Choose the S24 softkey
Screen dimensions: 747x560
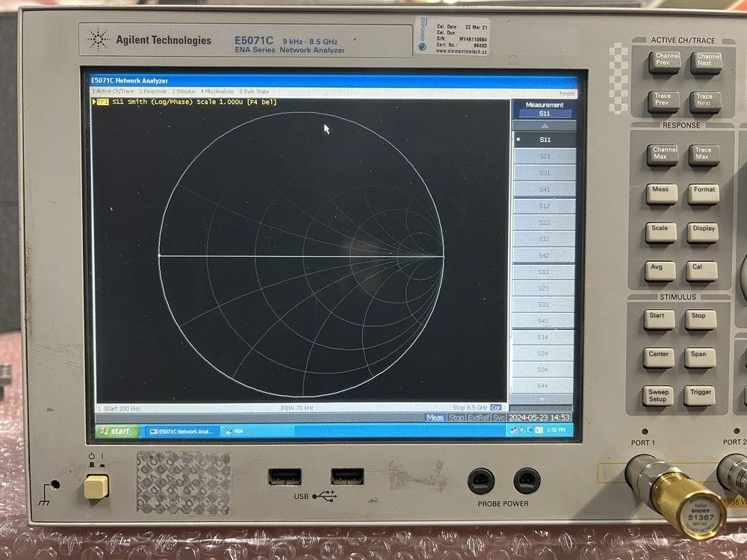click(x=542, y=353)
